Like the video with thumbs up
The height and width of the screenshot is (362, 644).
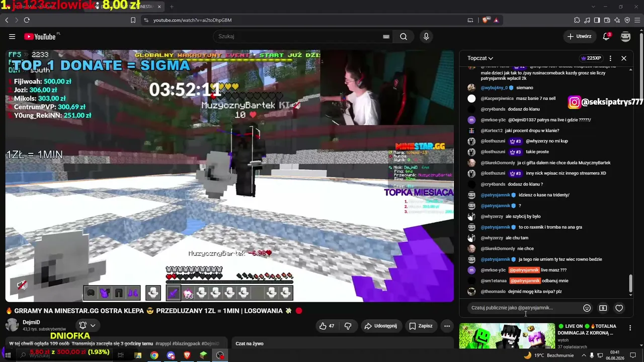coord(327,326)
